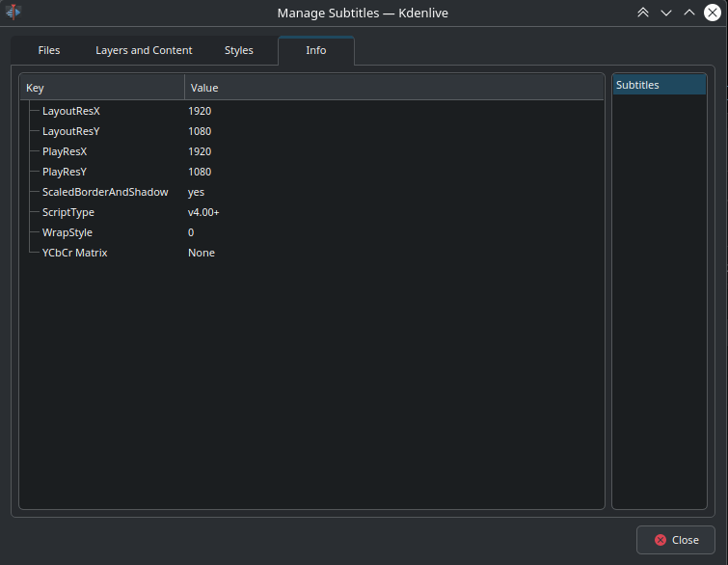The width and height of the screenshot is (728, 565).
Task: Select the ScaledBorderAndShadow row
Action: coord(105,192)
